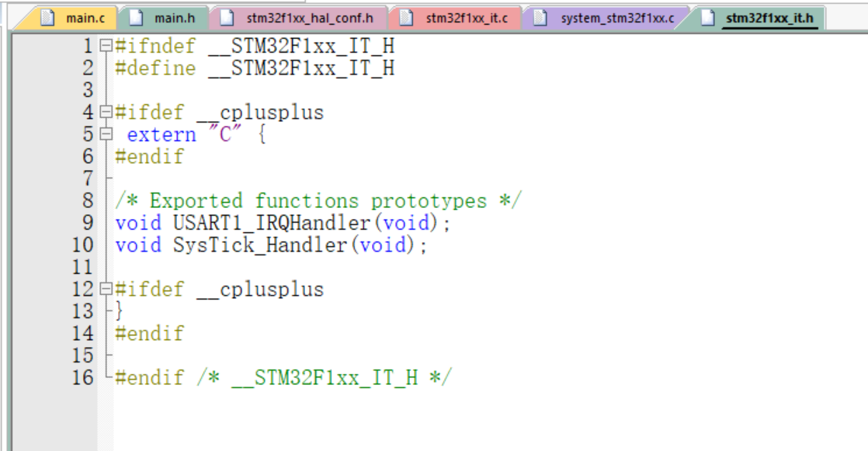Click the file icon on the main.c tab
Viewport: 868px width, 451px height.
[x=47, y=18]
